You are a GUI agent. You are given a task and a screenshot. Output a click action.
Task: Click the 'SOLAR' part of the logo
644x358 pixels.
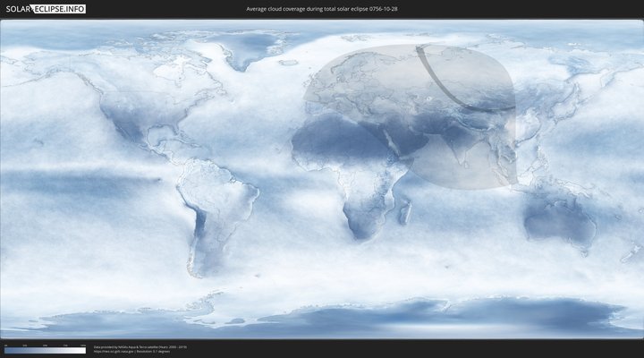pyautogui.click(x=19, y=9)
